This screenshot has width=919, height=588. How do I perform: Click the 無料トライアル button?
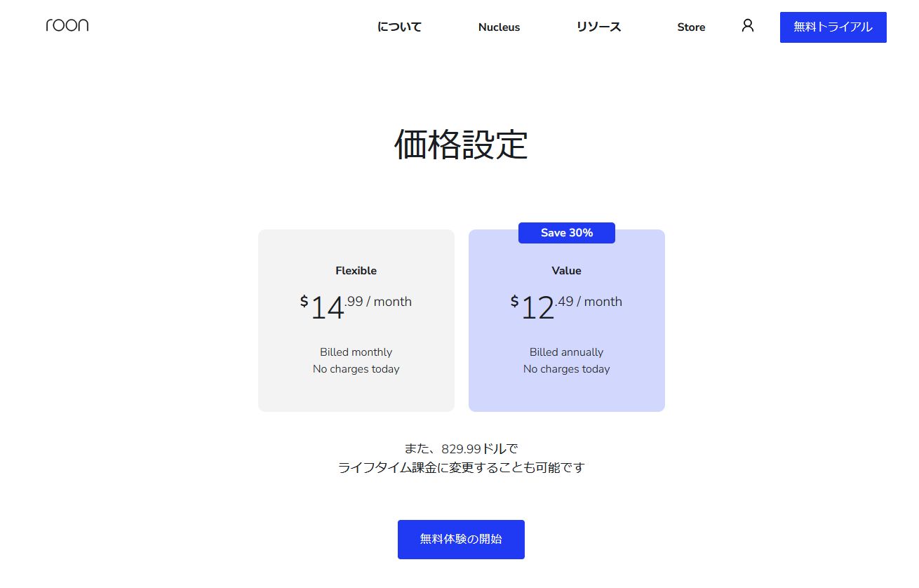click(833, 27)
